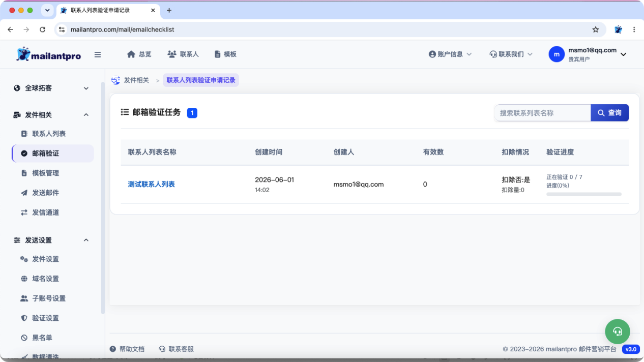This screenshot has height=362, width=644.
Task: Click the 发件相关 breadcrumb
Action: click(136, 80)
